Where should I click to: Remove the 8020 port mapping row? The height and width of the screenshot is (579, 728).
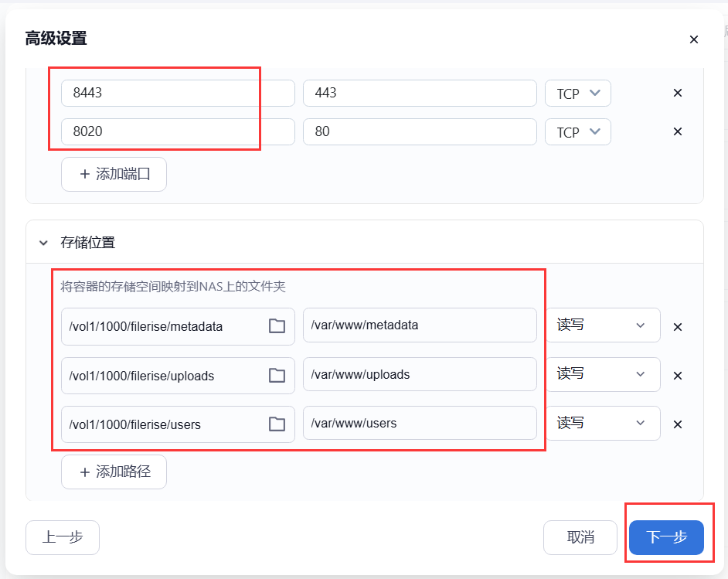678,131
